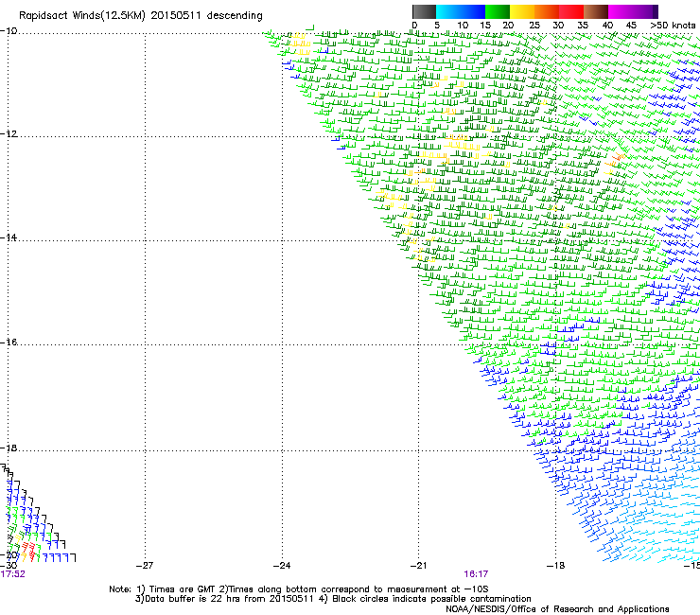Click the latitude axis label '-10'
The height and width of the screenshot is (615, 700).
9,31
